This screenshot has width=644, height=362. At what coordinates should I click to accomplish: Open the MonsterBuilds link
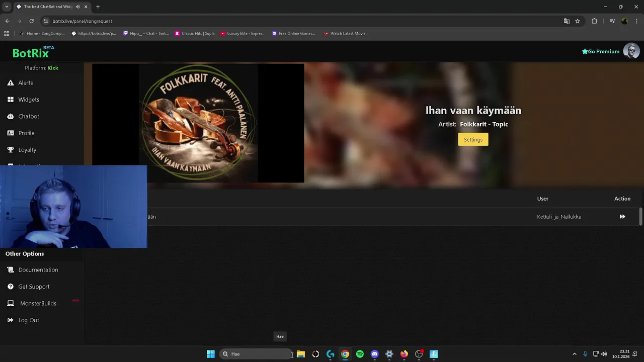click(x=38, y=303)
